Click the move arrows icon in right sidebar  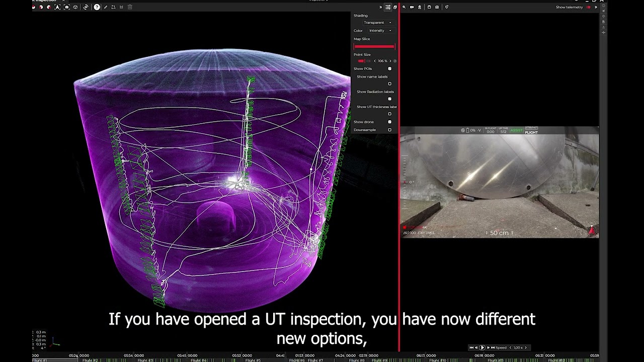[603, 33]
